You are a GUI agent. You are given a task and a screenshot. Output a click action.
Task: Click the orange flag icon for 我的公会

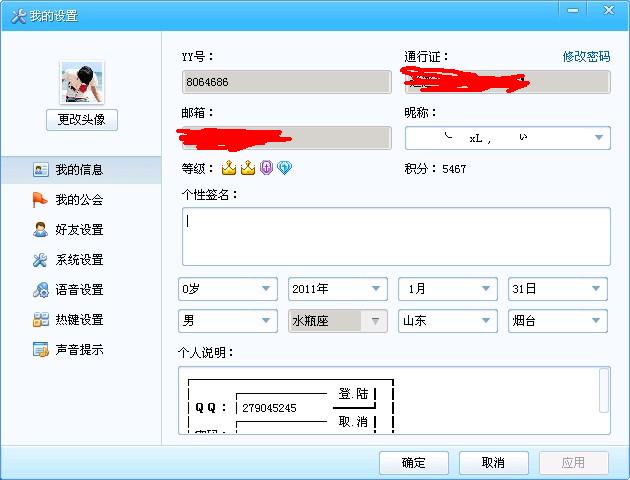40,200
